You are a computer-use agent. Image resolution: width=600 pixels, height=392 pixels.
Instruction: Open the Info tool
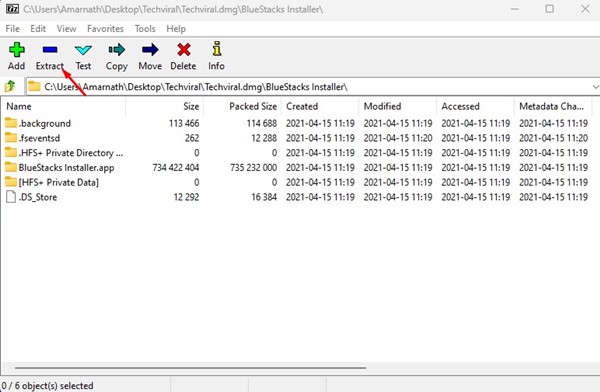pyautogui.click(x=217, y=49)
